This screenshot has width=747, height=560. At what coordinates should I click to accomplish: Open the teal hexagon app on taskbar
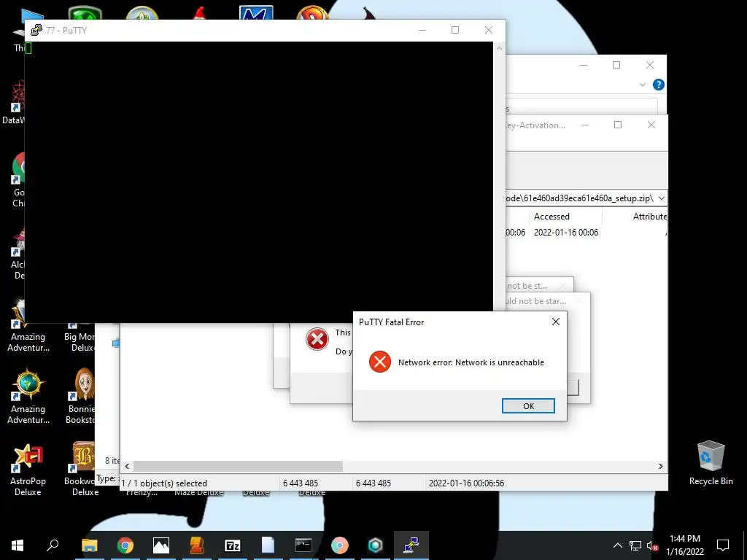coord(375,545)
